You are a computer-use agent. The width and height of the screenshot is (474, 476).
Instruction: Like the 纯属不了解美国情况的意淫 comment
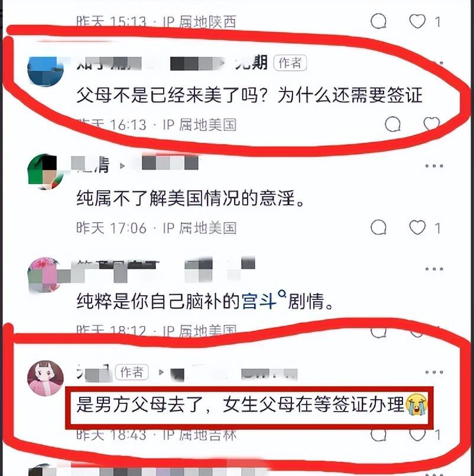(417, 227)
